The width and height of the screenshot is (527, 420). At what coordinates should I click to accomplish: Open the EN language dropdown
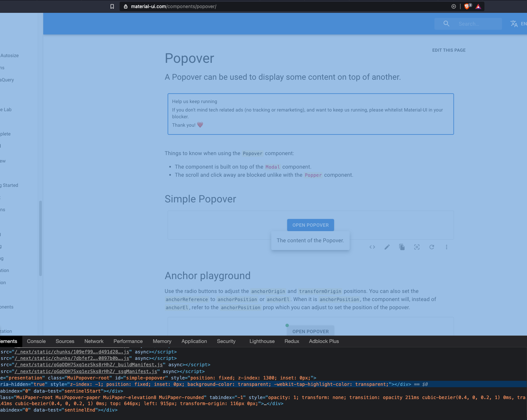click(524, 23)
